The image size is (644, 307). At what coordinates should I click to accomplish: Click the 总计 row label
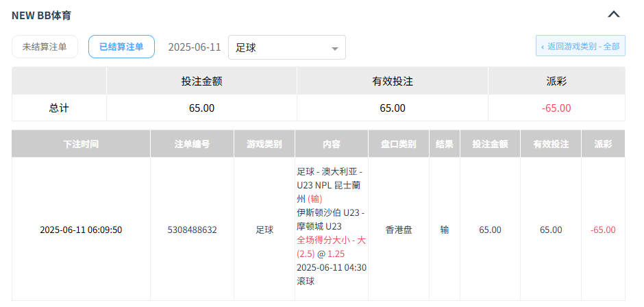click(59, 108)
